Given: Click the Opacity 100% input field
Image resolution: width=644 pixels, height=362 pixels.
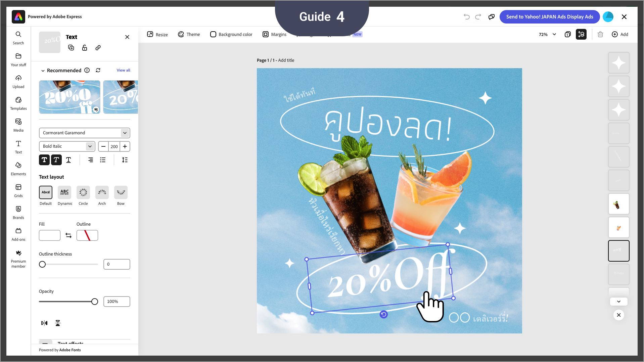Looking at the screenshot, I should coord(117,302).
